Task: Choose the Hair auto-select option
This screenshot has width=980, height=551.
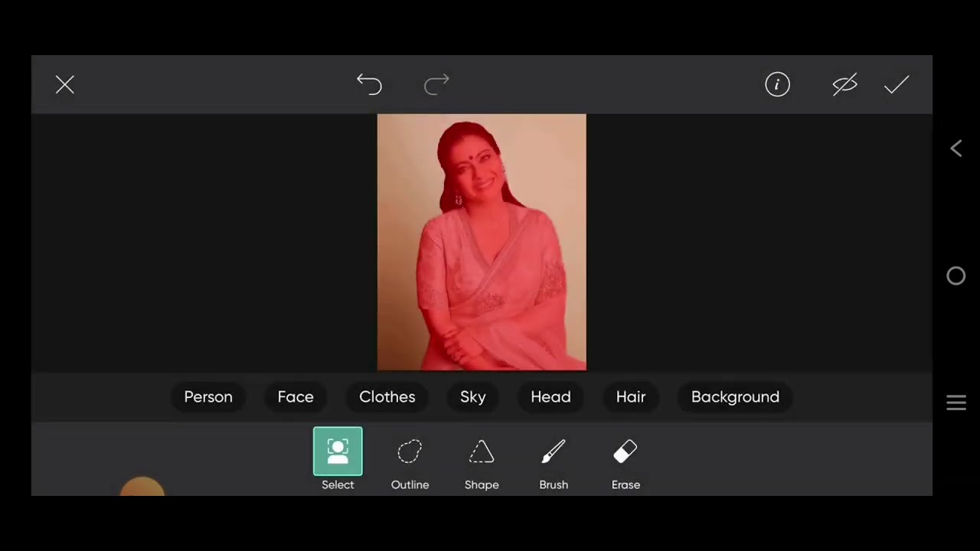Action: point(631,396)
